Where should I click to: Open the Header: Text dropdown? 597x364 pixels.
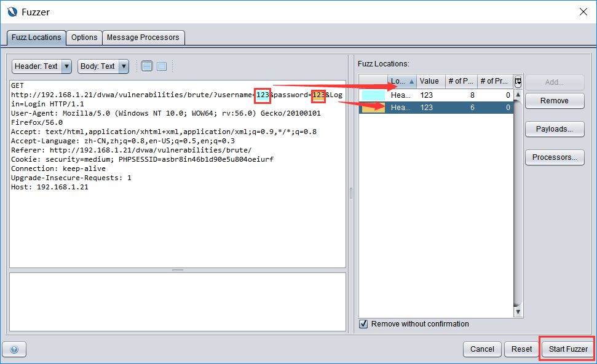[x=42, y=66]
